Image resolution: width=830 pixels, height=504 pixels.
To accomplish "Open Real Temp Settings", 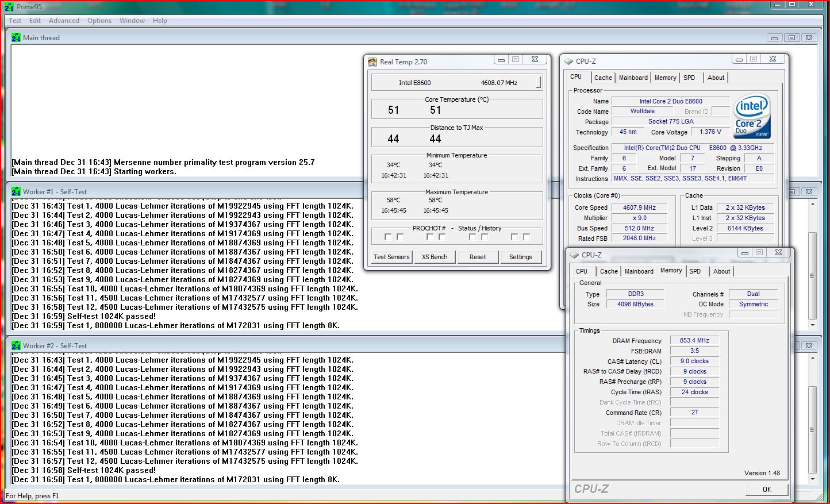I will 521,257.
